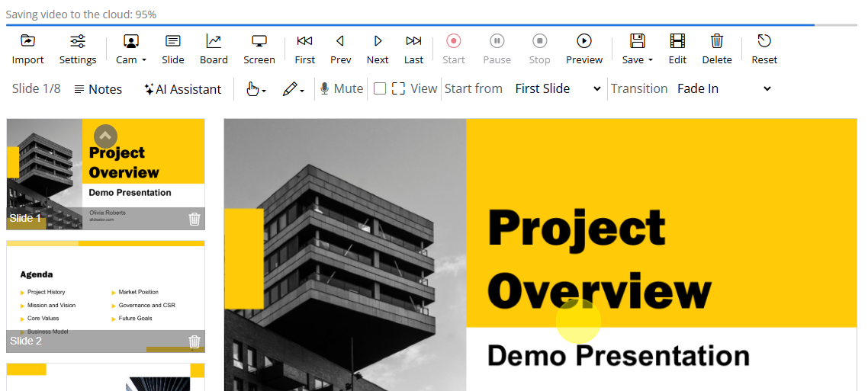Click the Stop recording icon
The width and height of the screenshot is (868, 391).
pyautogui.click(x=539, y=41)
